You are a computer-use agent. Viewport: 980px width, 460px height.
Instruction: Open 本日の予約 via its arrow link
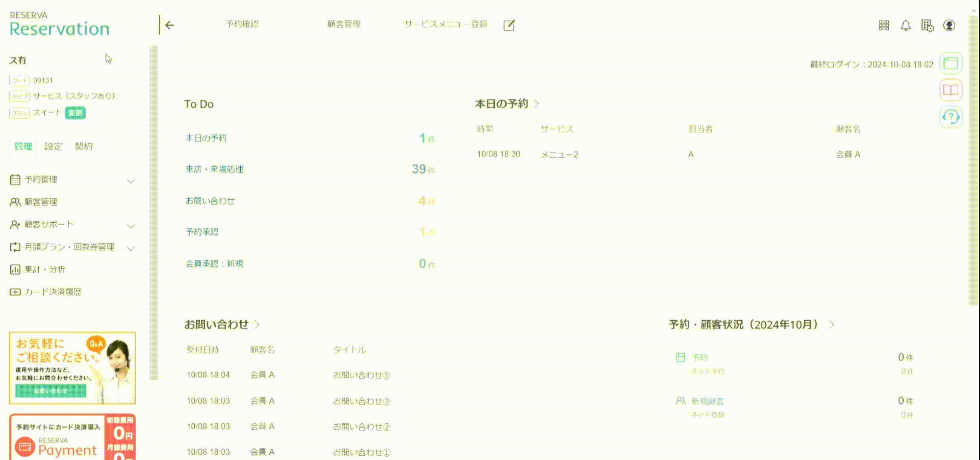[538, 103]
